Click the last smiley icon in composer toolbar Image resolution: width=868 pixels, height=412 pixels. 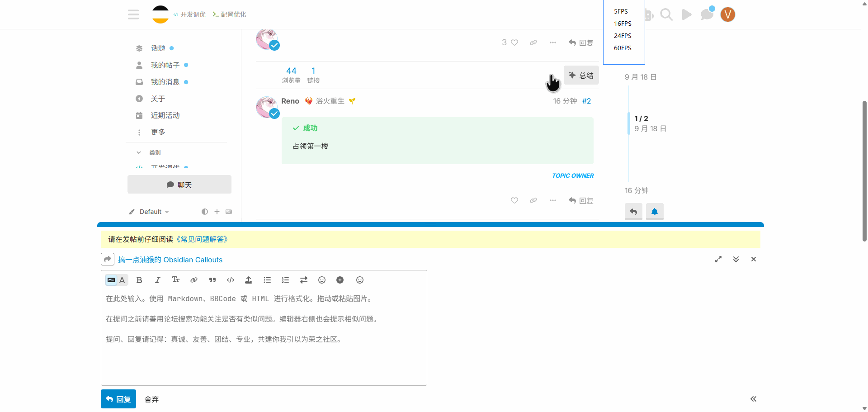pyautogui.click(x=360, y=280)
